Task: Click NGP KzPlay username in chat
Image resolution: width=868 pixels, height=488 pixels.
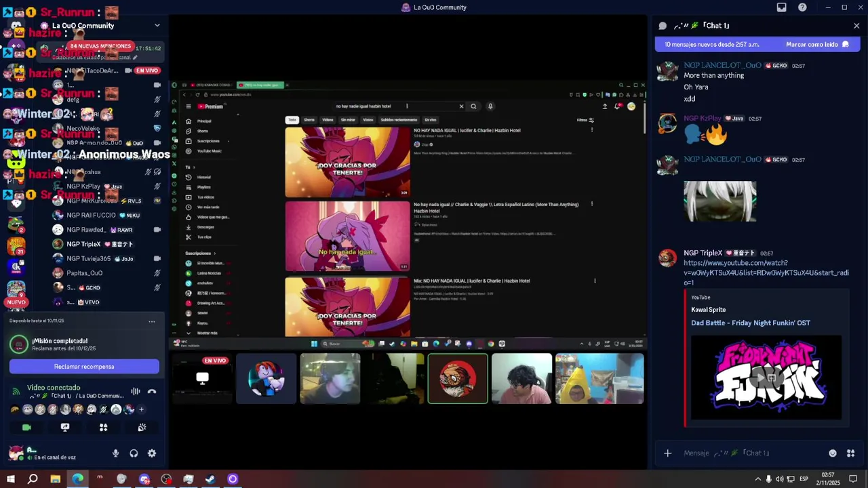Action: 703,118
